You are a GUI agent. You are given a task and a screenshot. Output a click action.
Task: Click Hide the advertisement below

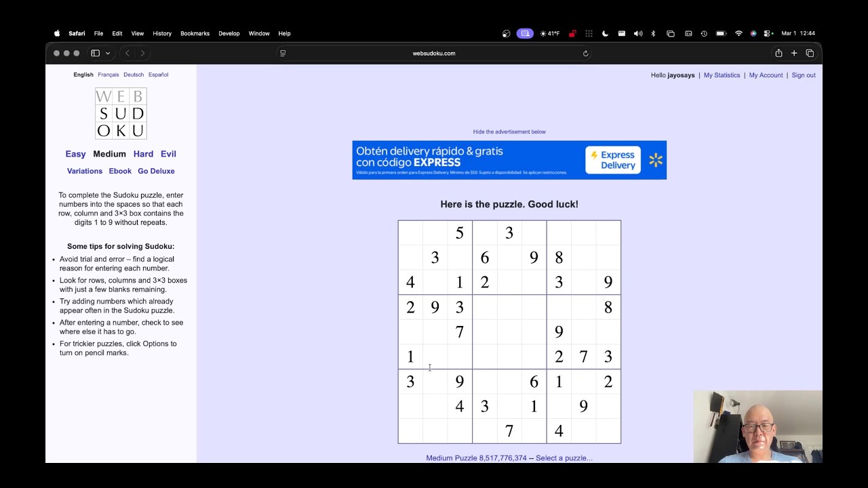click(x=509, y=131)
